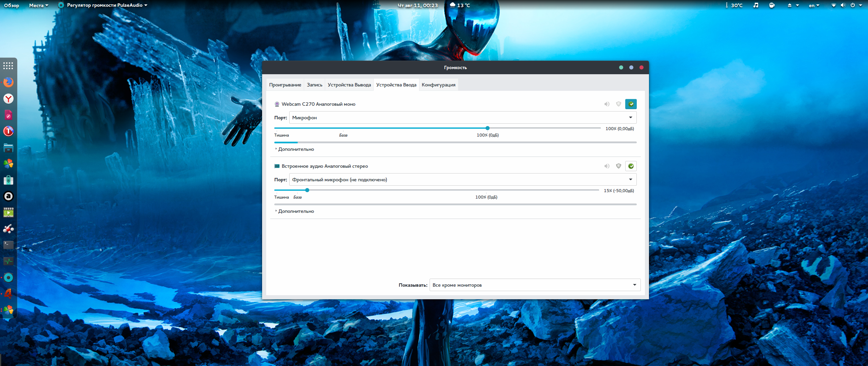Screen dimensions: 868x366
Task: Open the Места menu in top bar
Action: pyautogui.click(x=38, y=5)
